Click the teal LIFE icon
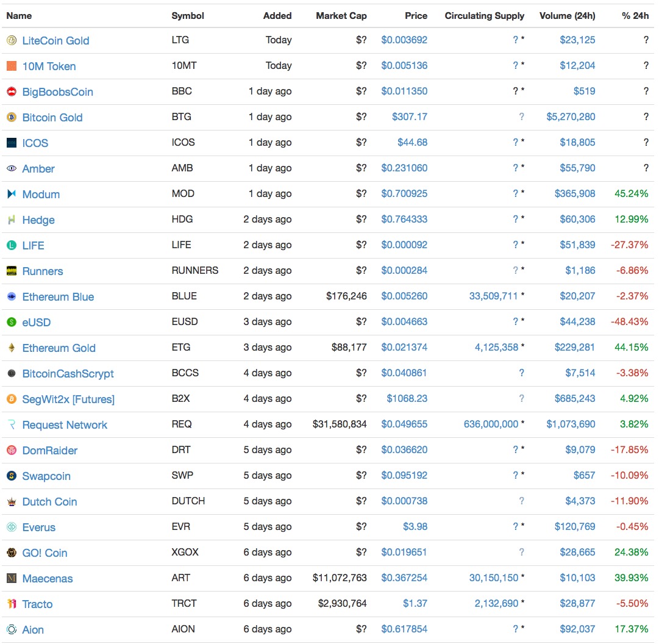 [12, 246]
